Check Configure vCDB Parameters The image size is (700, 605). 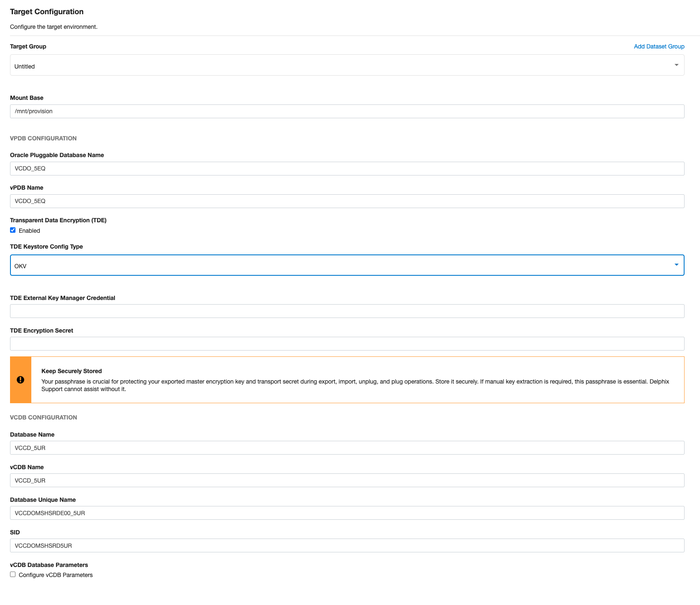(x=13, y=574)
